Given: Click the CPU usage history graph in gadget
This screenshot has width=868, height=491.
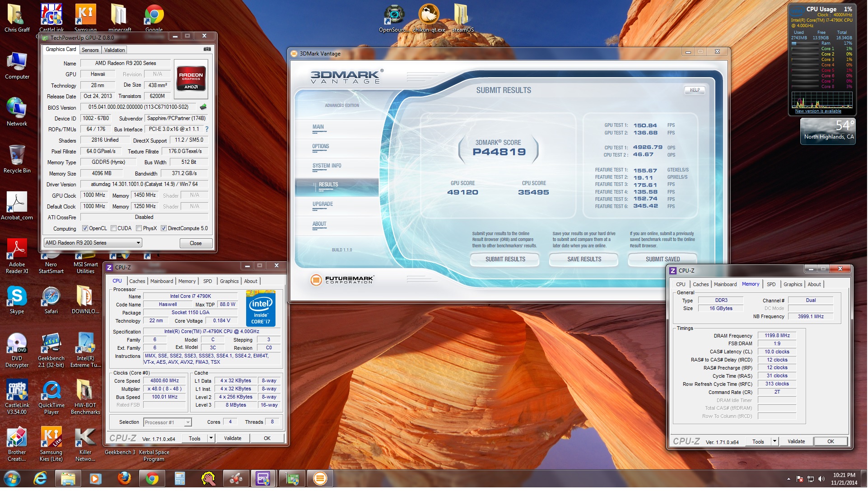Looking at the screenshot, I should (x=821, y=100).
